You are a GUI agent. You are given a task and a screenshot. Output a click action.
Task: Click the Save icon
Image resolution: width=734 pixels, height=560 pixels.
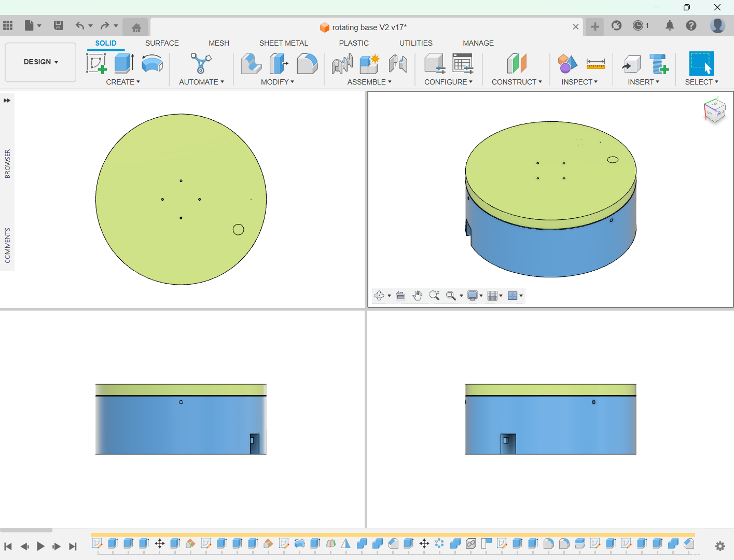click(x=58, y=25)
